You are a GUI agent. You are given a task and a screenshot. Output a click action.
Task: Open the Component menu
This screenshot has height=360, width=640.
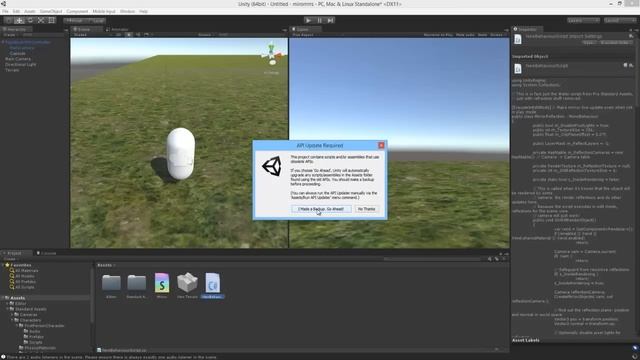click(x=77, y=11)
